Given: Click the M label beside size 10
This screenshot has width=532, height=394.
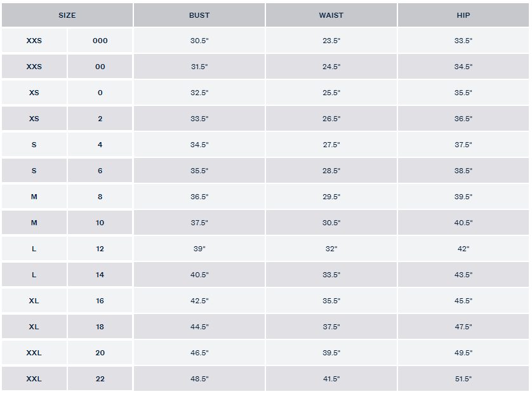Looking at the screenshot, I should point(34,223).
